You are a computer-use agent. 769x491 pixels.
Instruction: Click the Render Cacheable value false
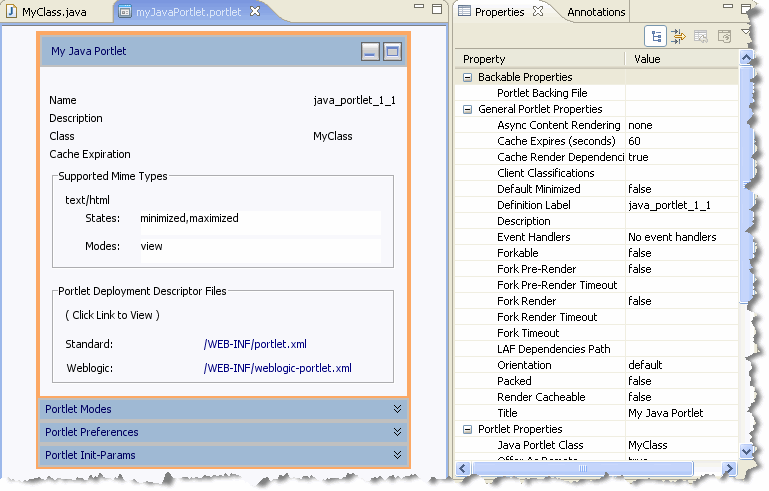click(640, 397)
